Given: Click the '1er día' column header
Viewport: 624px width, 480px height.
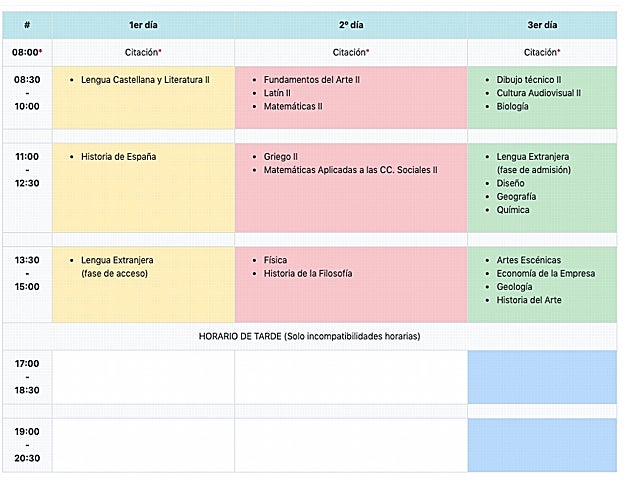Looking at the screenshot, I should coord(143,25).
